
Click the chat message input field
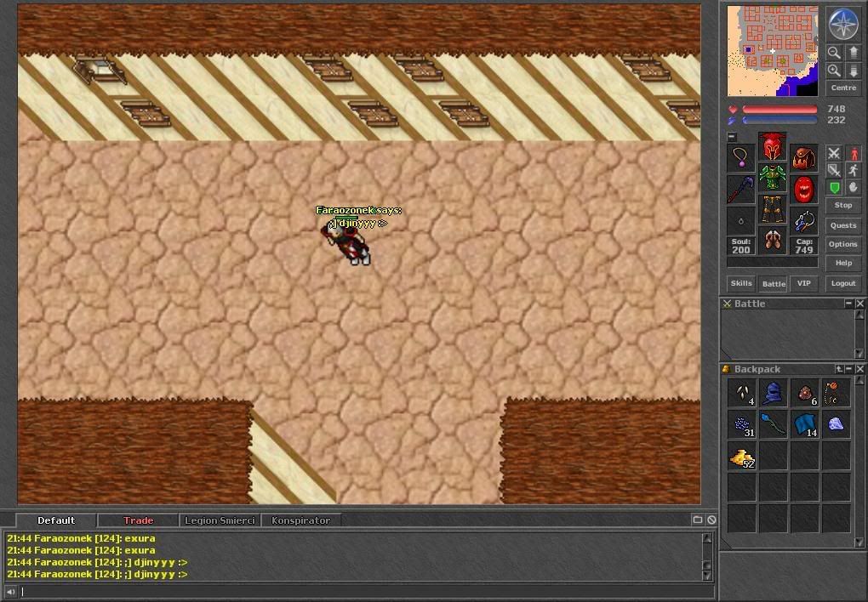click(365, 592)
